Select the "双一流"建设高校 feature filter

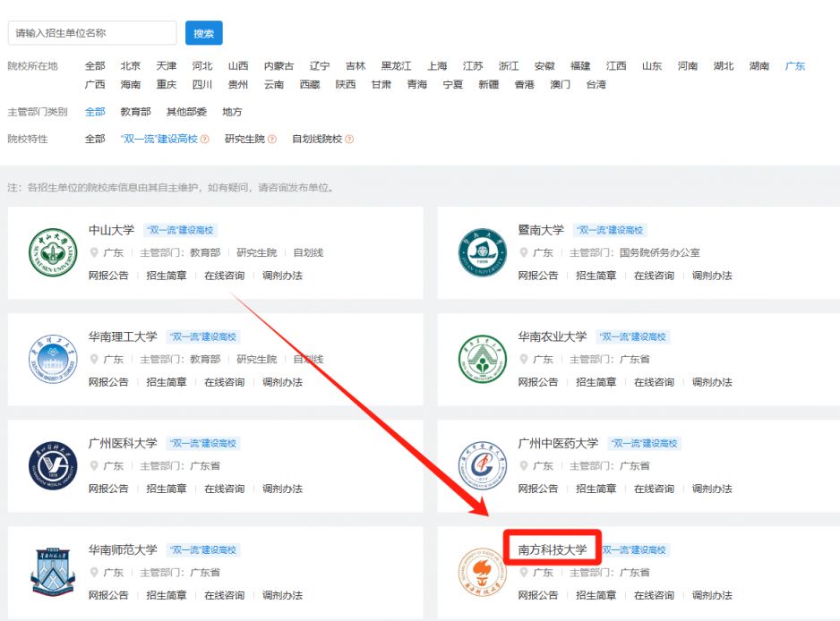pyautogui.click(x=159, y=139)
